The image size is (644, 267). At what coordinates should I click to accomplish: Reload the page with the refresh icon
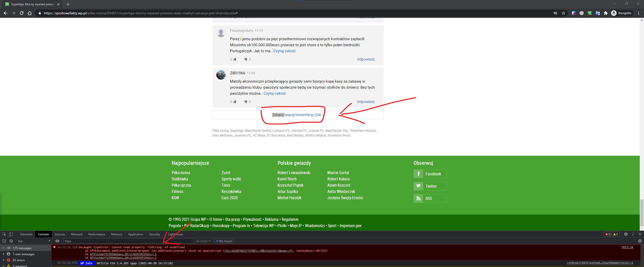point(22,13)
